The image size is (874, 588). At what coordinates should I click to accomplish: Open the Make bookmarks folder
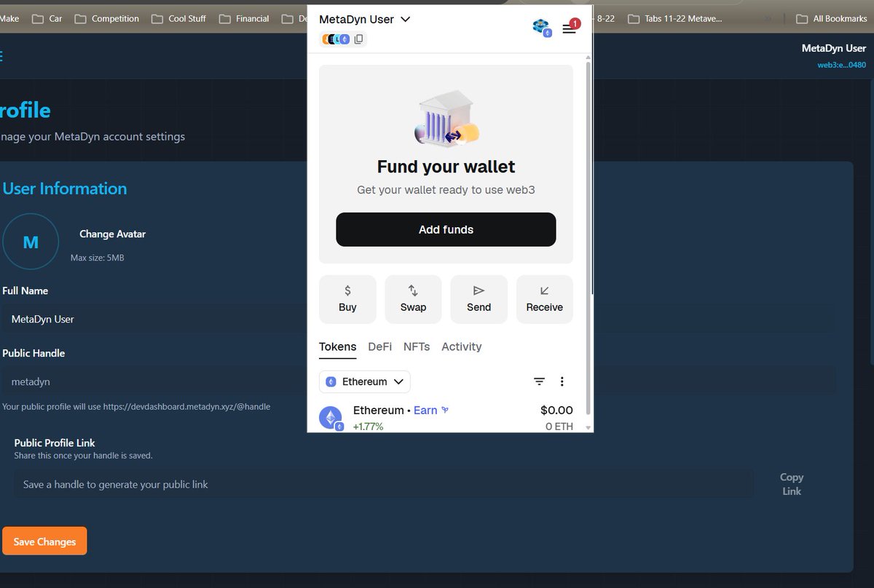click(11, 18)
